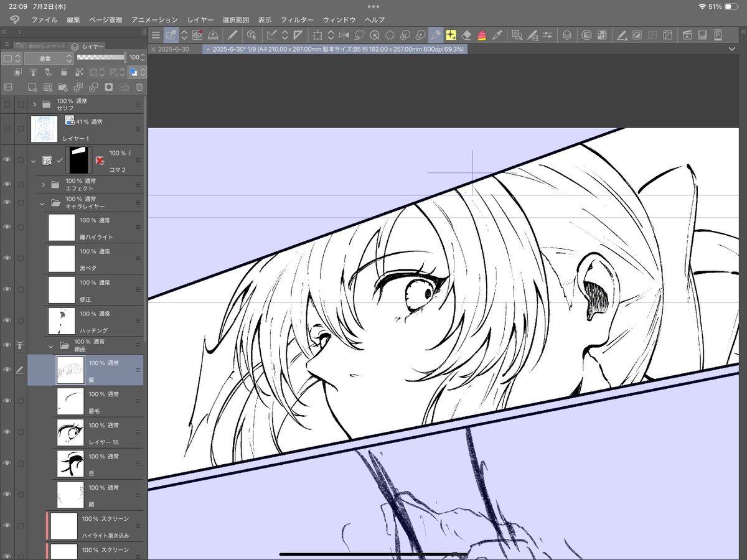The height and width of the screenshot is (560, 747).
Task: Toggle lock transparent pixels icon
Action: pyautogui.click(x=79, y=72)
